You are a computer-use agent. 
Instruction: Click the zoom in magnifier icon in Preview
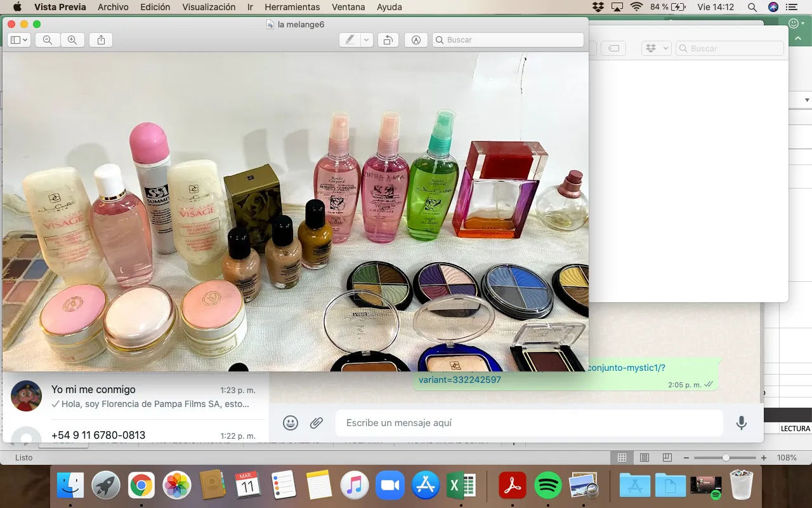point(72,39)
